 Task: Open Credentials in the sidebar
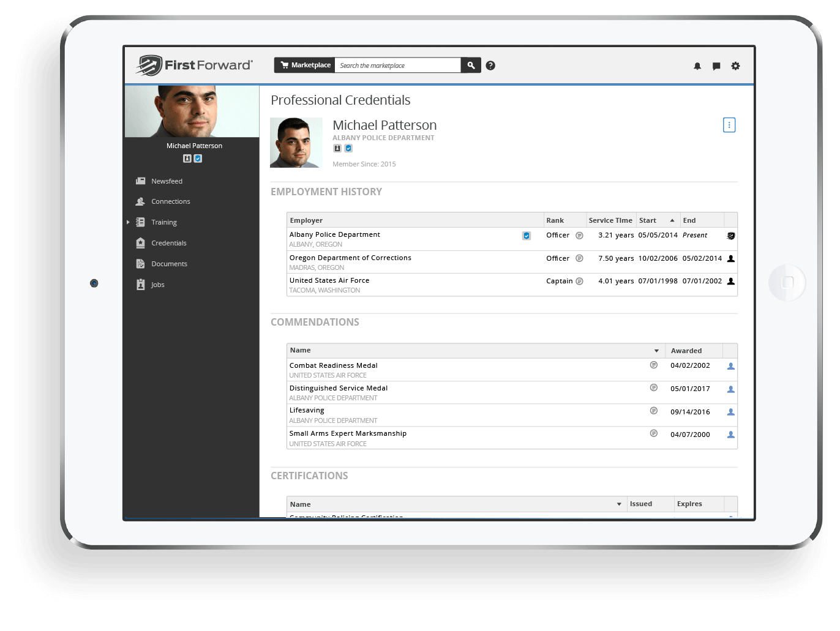[x=169, y=243]
